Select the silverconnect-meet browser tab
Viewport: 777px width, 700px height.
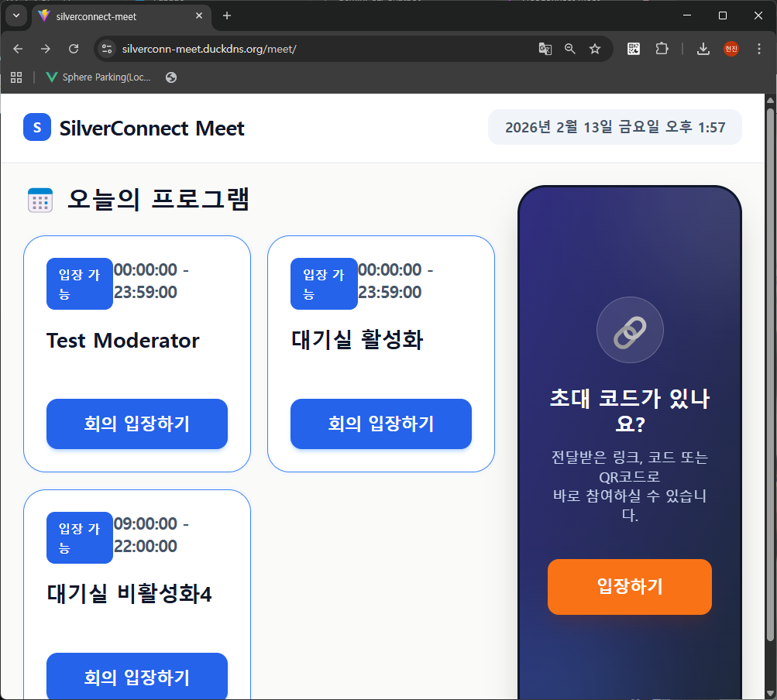point(116,15)
